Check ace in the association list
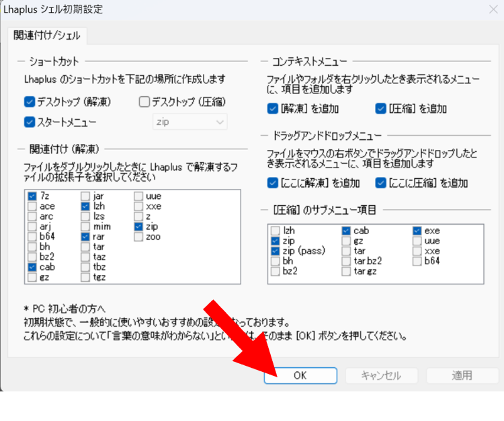The height and width of the screenshot is (421, 504). (x=32, y=206)
